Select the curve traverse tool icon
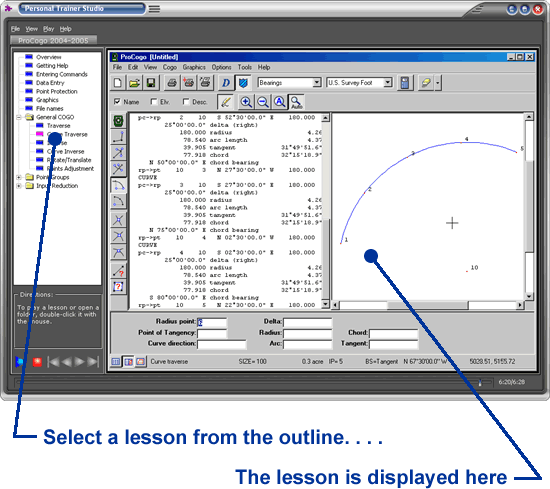 119,185
